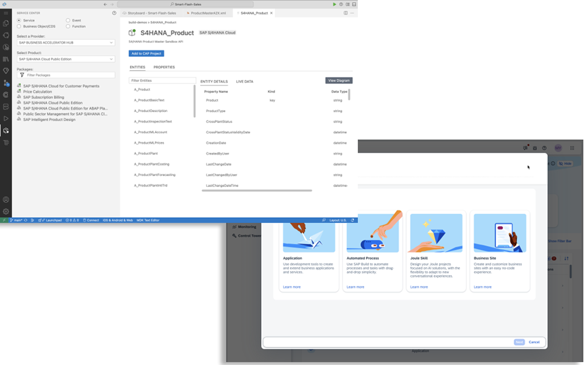Click the View Diagram button

click(x=339, y=81)
